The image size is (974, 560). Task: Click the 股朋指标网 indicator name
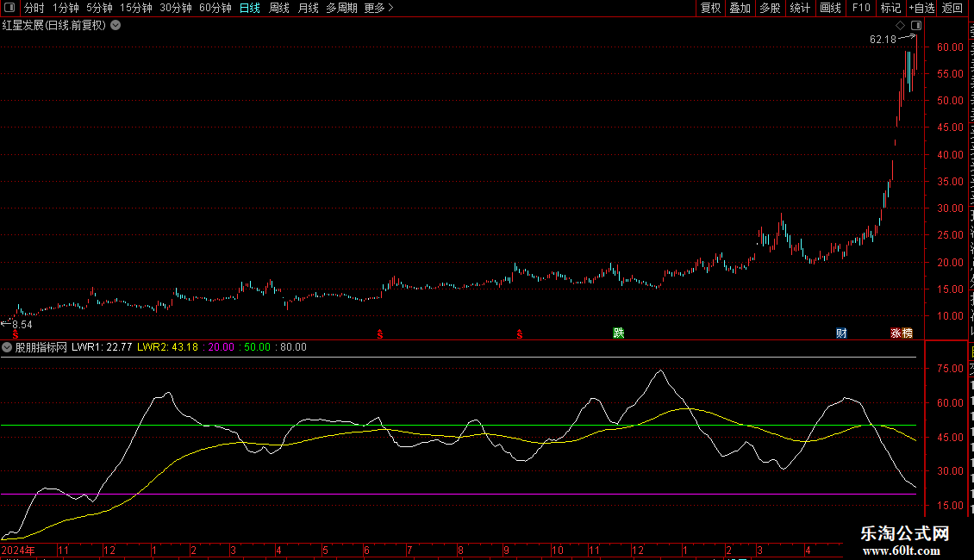(41, 347)
